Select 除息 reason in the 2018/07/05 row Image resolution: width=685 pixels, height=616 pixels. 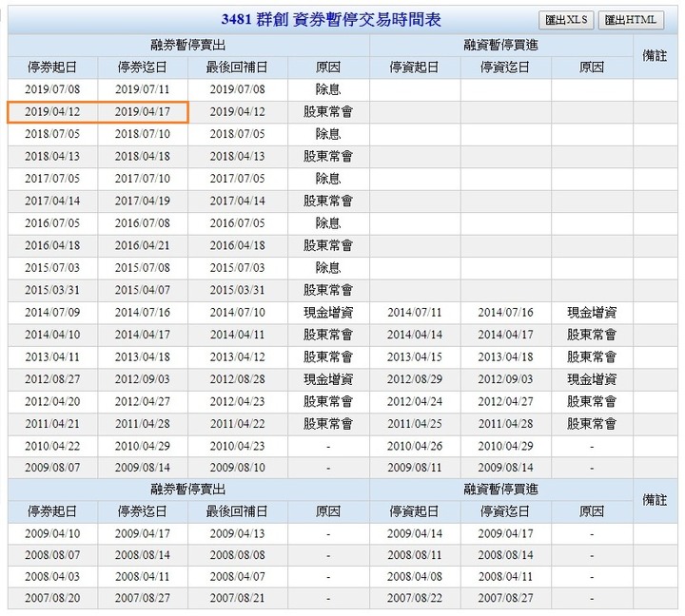[x=328, y=134]
